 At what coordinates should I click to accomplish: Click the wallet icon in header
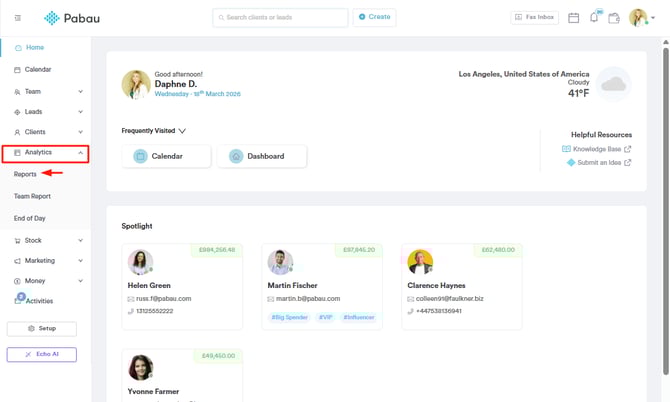614,18
